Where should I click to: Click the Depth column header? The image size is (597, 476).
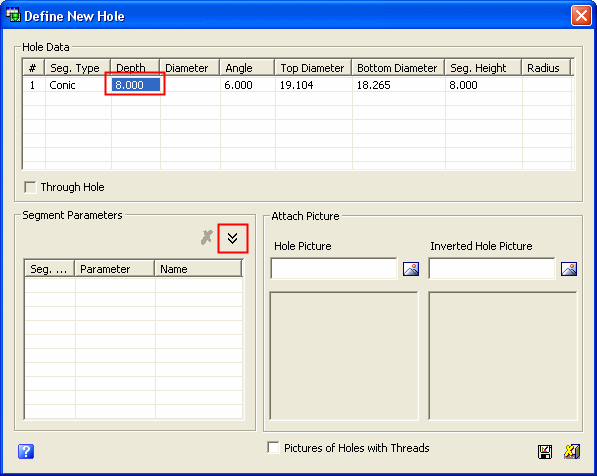135,68
